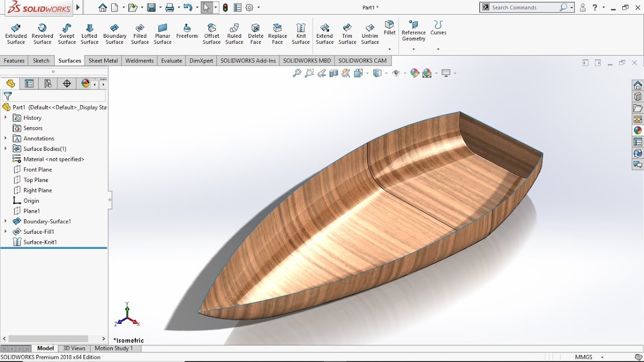Expand the SolidWorks main menu arrow

click(78, 8)
